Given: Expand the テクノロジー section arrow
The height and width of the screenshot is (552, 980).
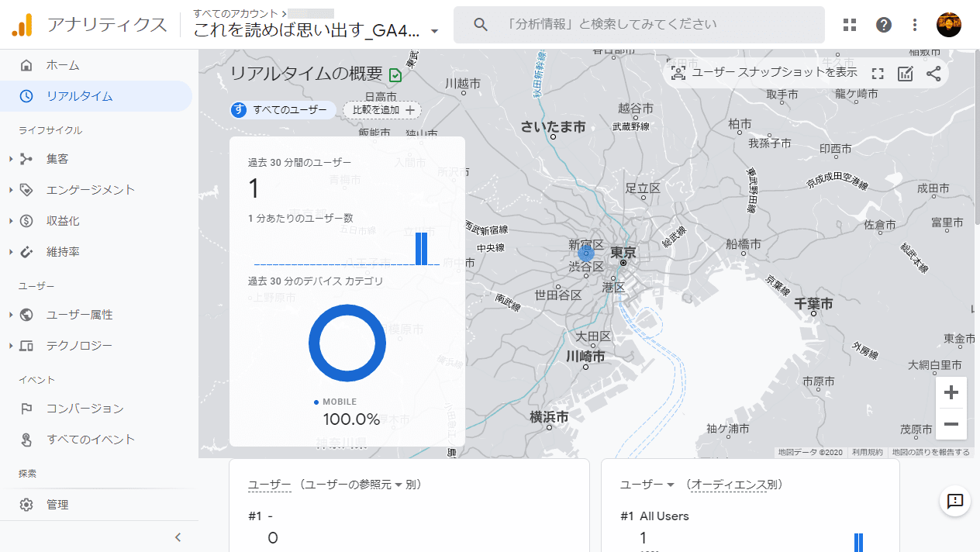Looking at the screenshot, I should [11, 346].
